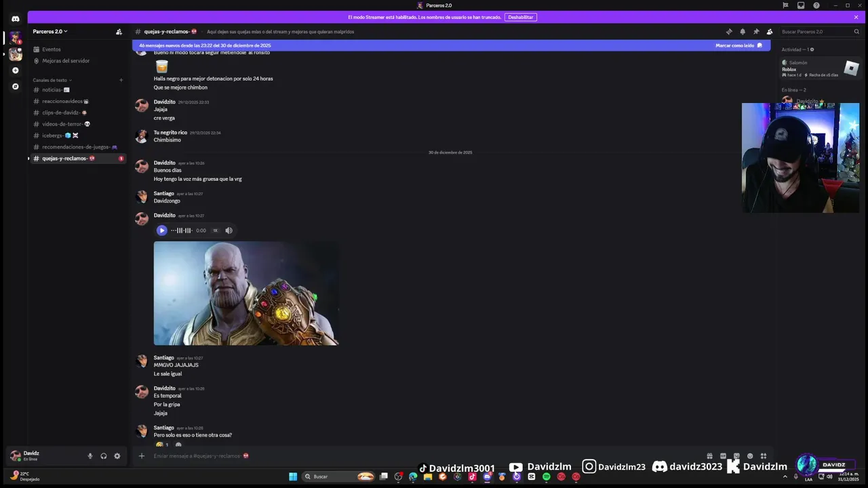Open the Inbox icon in title bar

[x=801, y=5]
